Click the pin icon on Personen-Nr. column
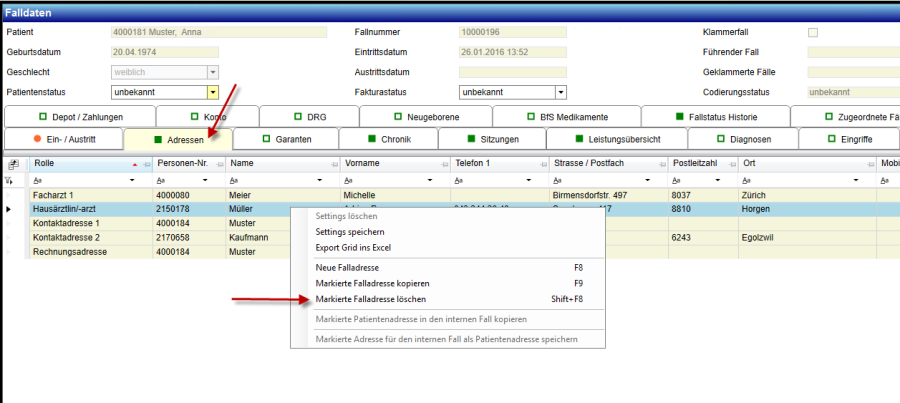900x403 pixels. click(219, 164)
